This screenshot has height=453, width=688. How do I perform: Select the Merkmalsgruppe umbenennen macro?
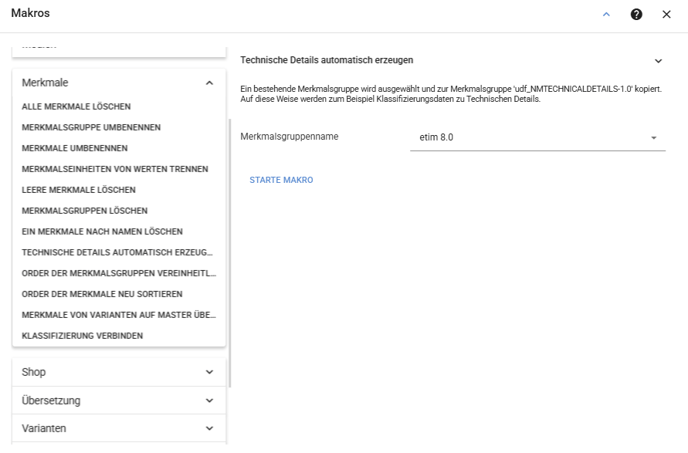point(91,127)
